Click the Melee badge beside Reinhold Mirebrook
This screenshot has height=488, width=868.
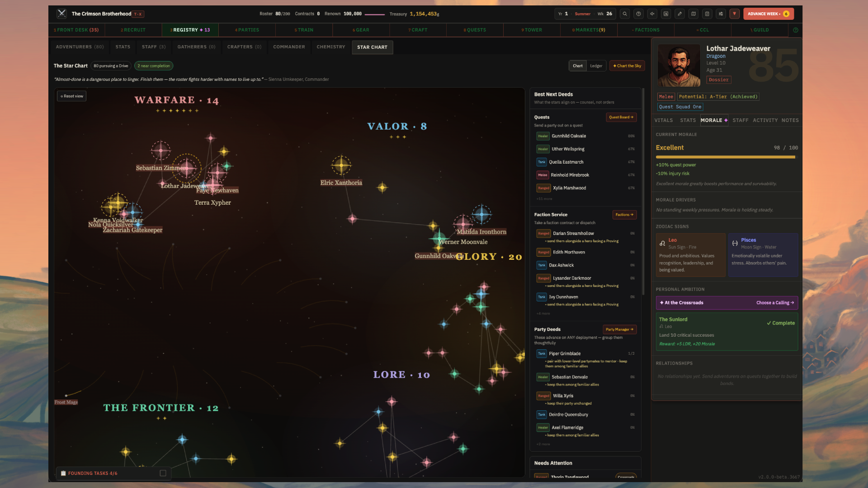[x=542, y=175]
